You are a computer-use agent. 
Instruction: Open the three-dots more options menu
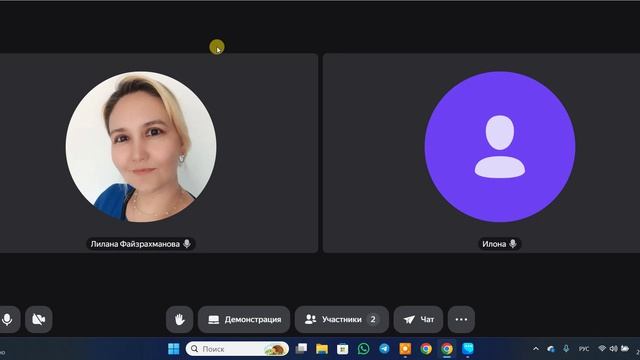461,319
